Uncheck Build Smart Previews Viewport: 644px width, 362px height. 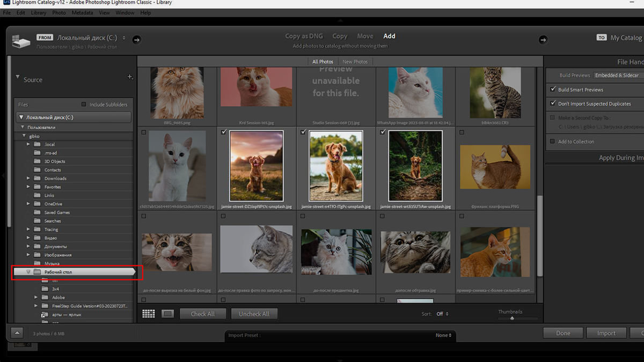(553, 90)
